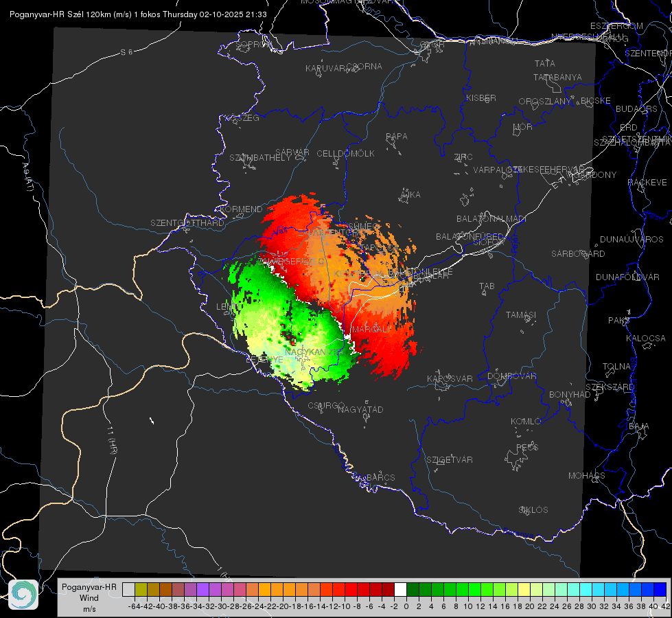Click the DUNAÚJVÁROS city label

(632, 240)
